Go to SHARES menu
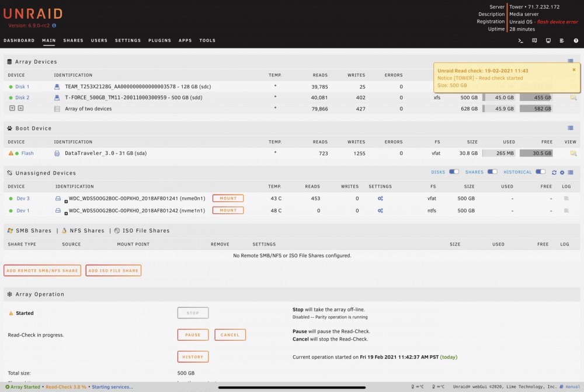The height and width of the screenshot is (392, 584). tap(74, 41)
